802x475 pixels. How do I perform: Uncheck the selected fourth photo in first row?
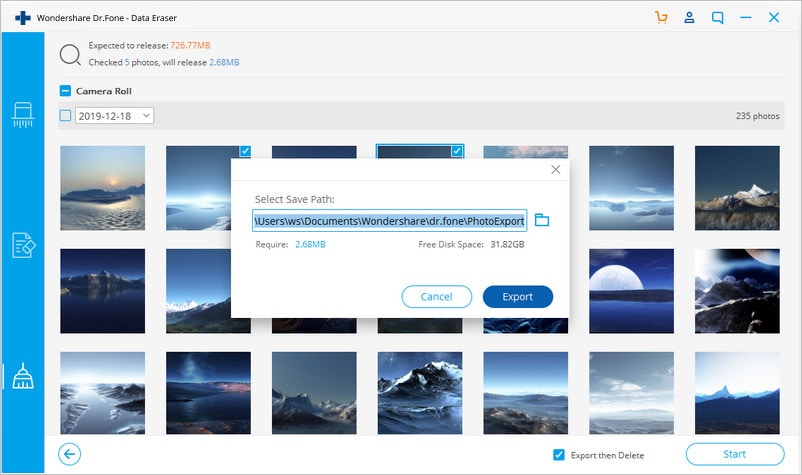pyautogui.click(x=457, y=151)
